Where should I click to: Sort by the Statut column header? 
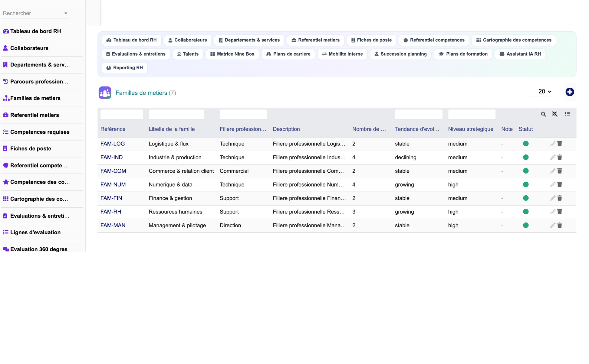(x=526, y=129)
